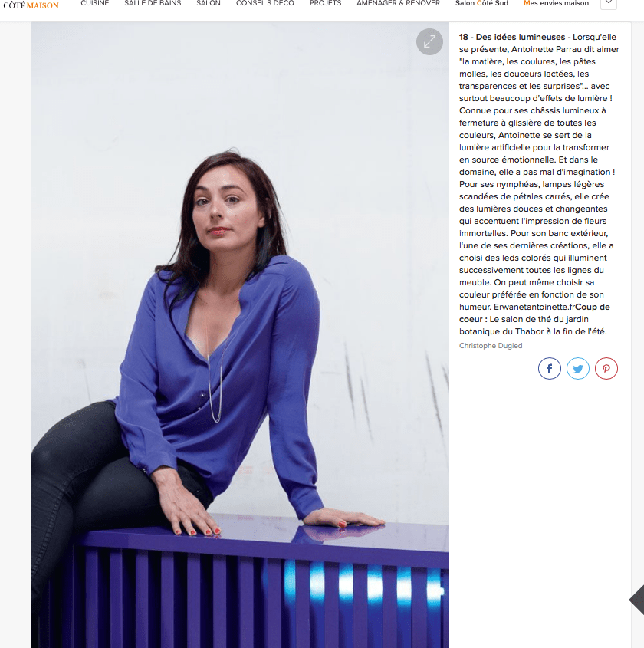Viewport: 644px width, 648px height.
Task: Go to next slide arrow
Action: (x=636, y=600)
